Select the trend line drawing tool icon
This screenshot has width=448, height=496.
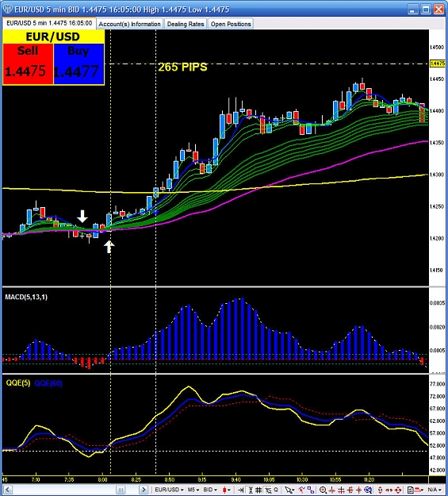point(302,490)
